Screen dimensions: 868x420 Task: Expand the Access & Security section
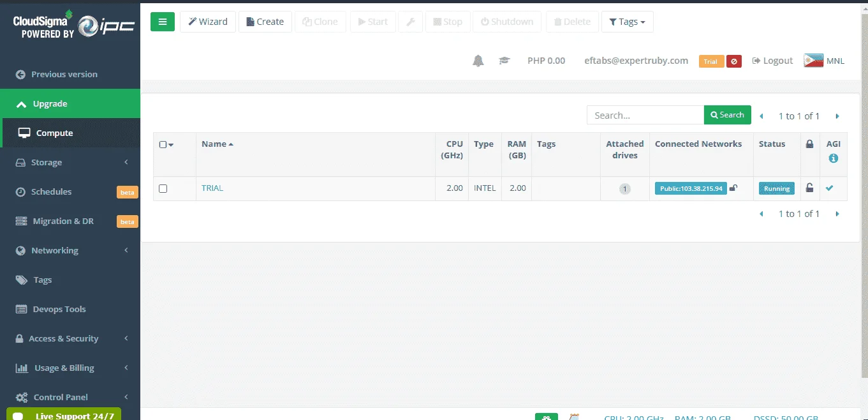tap(70, 338)
